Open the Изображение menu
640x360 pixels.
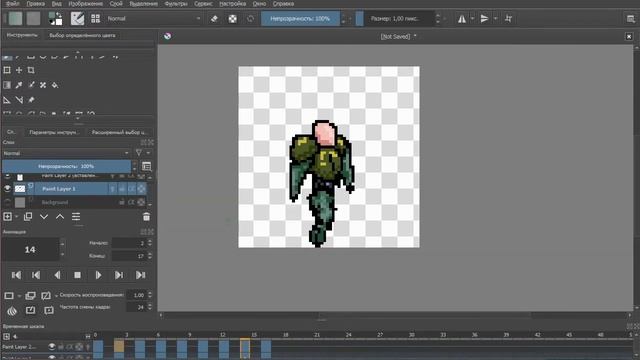(x=85, y=4)
